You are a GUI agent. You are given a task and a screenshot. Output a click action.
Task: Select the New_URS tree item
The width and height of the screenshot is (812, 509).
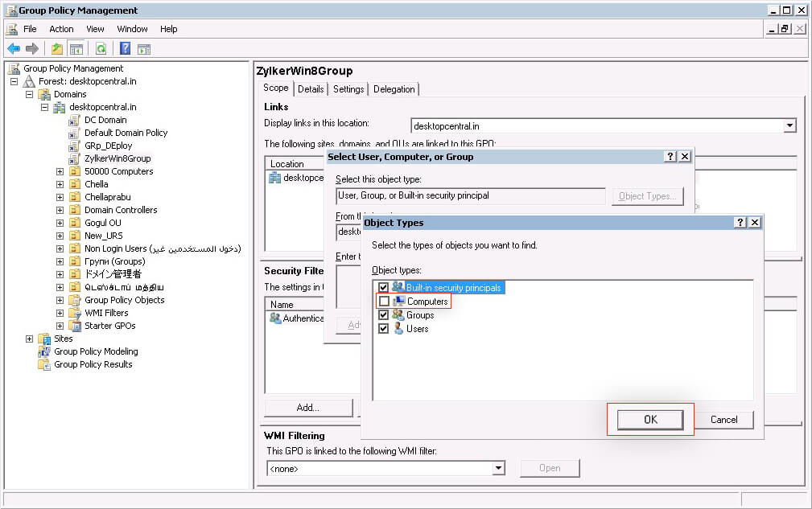(x=104, y=236)
